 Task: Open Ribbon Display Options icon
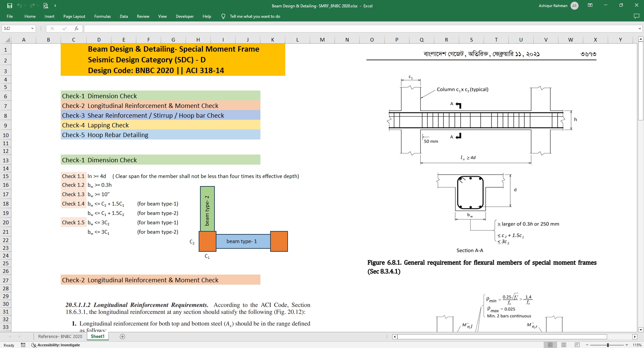(x=590, y=5)
